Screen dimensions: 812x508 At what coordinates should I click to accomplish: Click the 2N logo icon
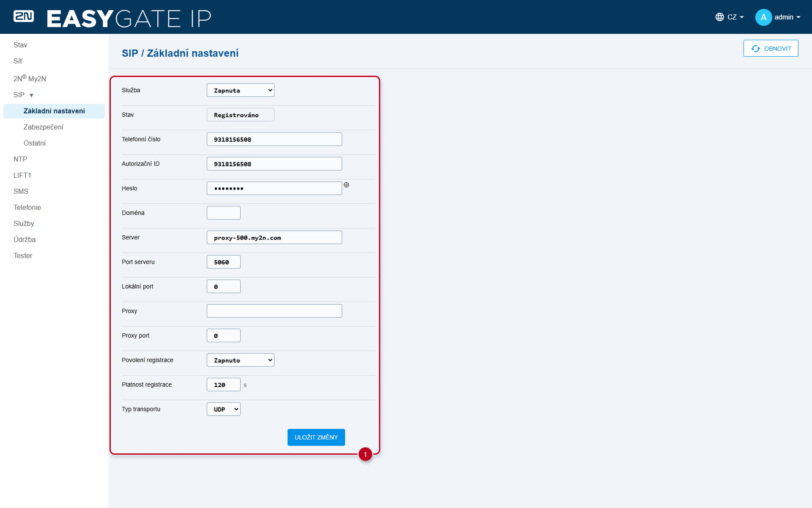(24, 16)
